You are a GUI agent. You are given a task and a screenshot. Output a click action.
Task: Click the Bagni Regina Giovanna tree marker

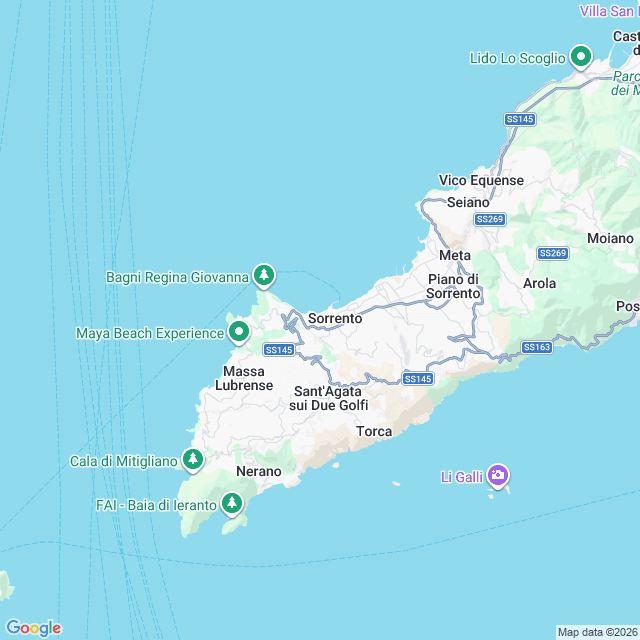(264, 276)
